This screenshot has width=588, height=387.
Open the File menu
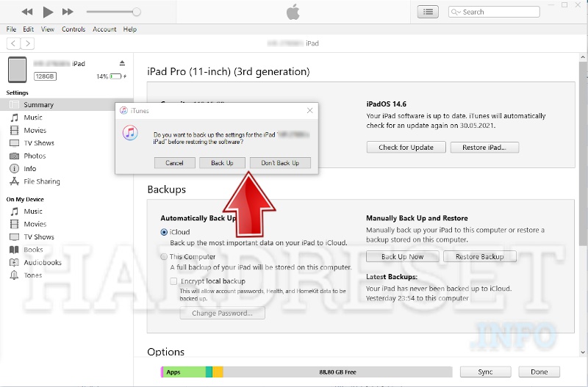click(11, 29)
